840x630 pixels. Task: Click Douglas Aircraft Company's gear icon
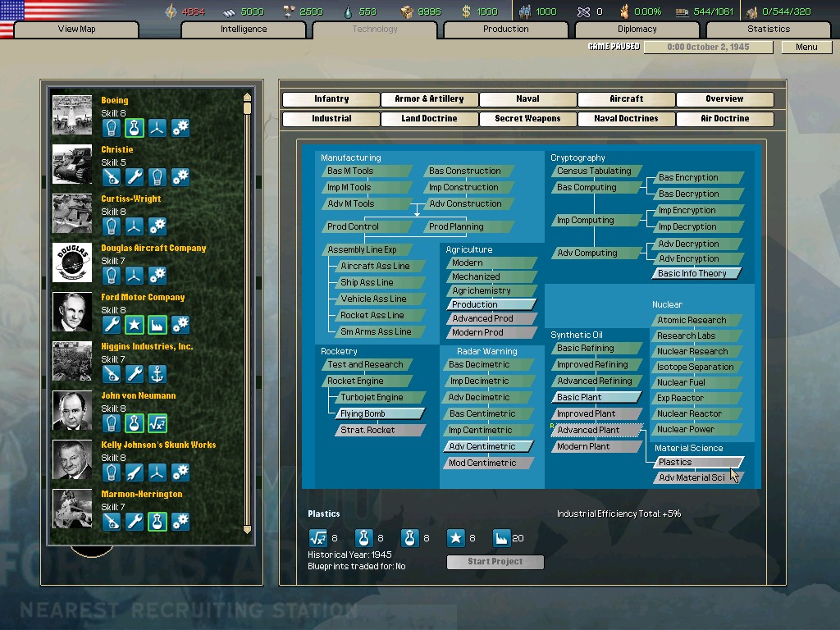click(157, 276)
